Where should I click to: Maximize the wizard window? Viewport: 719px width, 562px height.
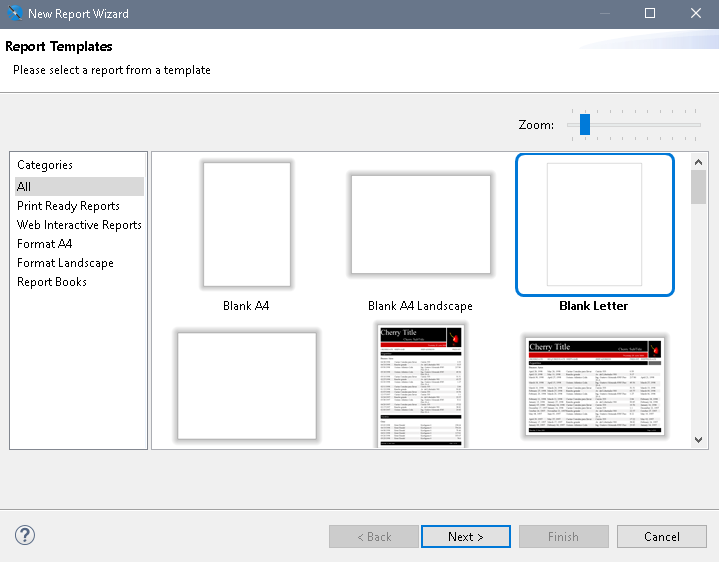pos(650,14)
